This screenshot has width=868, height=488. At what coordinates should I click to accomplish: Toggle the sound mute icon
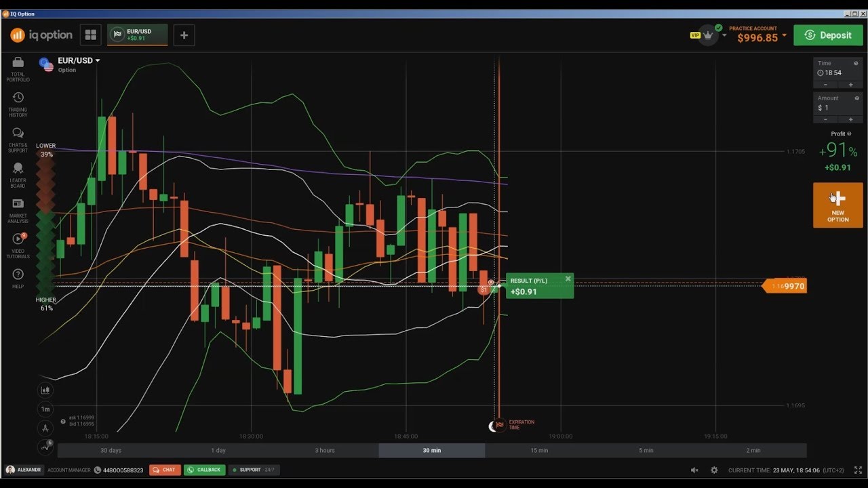pos(694,470)
